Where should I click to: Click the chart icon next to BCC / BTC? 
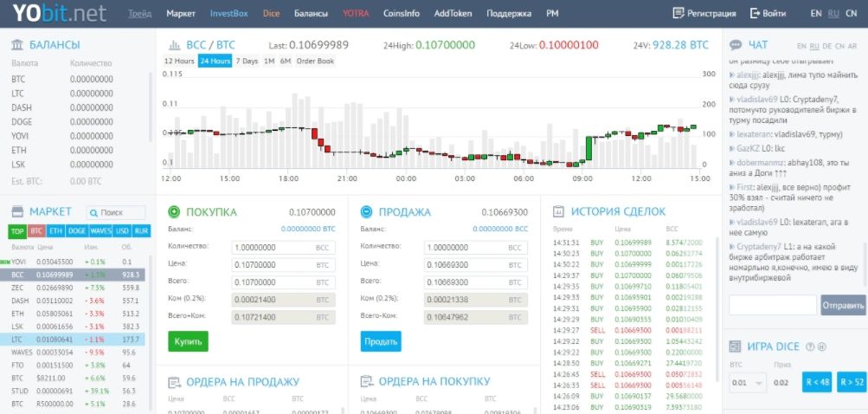(x=174, y=45)
